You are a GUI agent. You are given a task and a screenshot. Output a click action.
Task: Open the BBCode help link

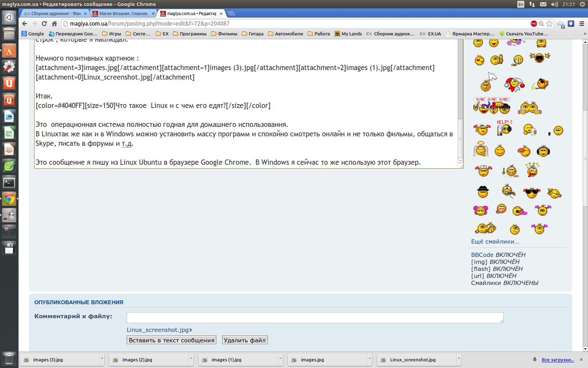click(482, 255)
